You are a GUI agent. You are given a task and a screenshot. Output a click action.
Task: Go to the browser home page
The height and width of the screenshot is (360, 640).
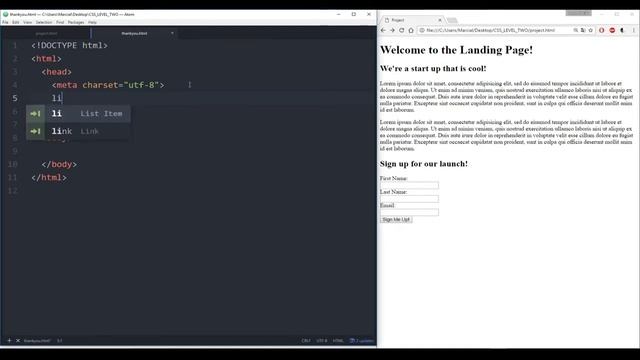pos(411,30)
